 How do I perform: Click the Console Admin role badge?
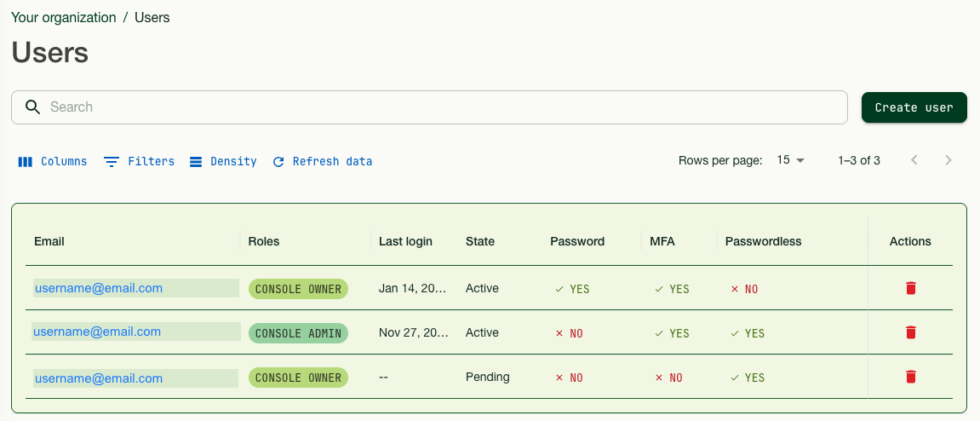coord(298,333)
